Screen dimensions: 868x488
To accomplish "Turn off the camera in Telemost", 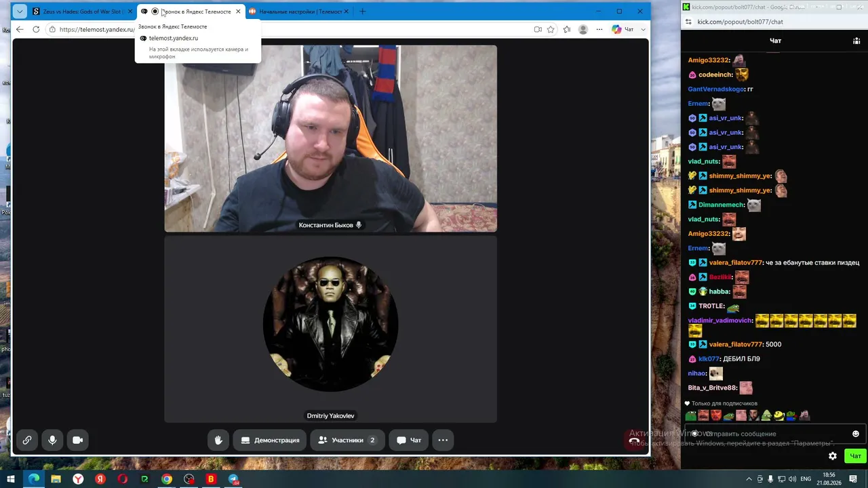I will click(x=78, y=440).
